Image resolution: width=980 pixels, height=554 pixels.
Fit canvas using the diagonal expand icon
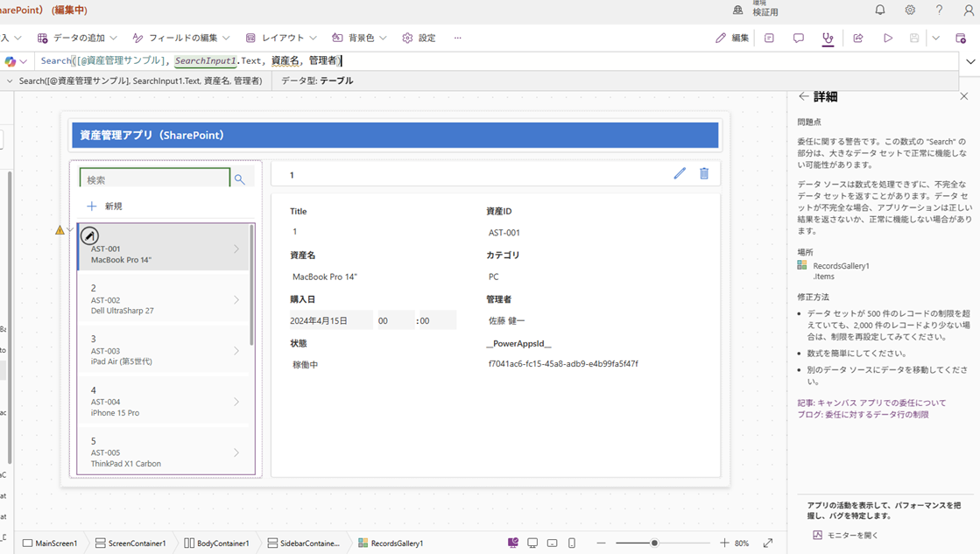click(767, 543)
